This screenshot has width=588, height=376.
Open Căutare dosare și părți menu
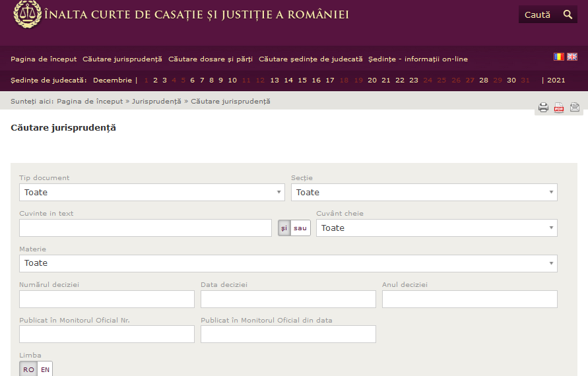pyautogui.click(x=211, y=59)
